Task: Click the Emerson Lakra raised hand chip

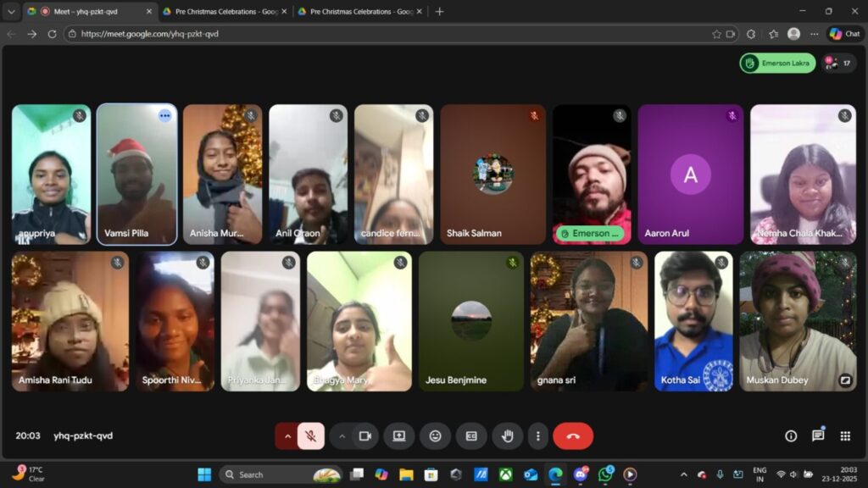Action: coord(777,64)
